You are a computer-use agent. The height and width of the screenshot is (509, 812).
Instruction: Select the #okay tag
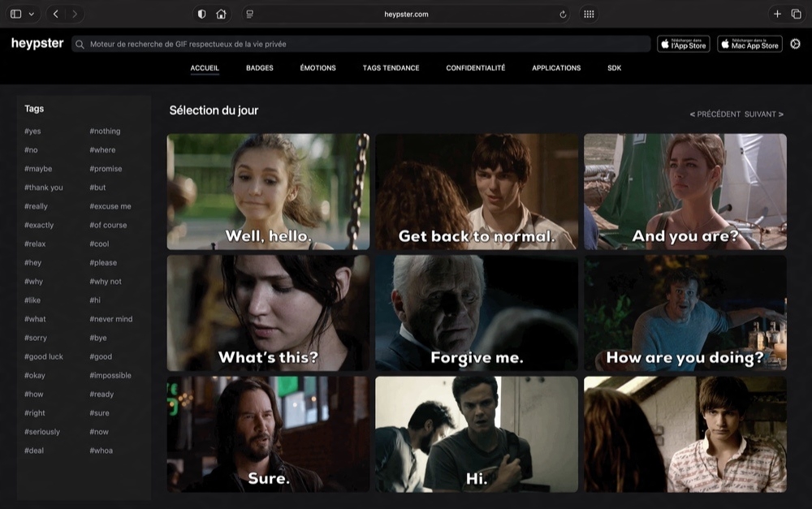[35, 375]
